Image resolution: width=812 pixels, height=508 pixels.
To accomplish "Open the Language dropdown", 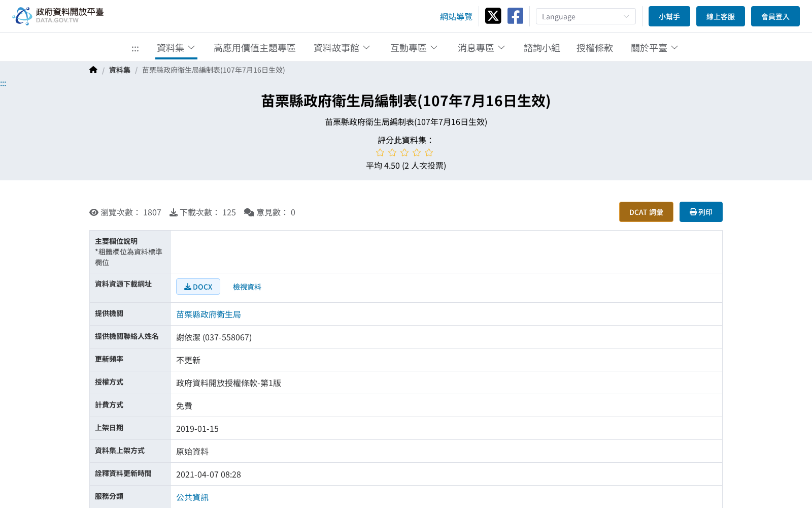I will [x=586, y=16].
